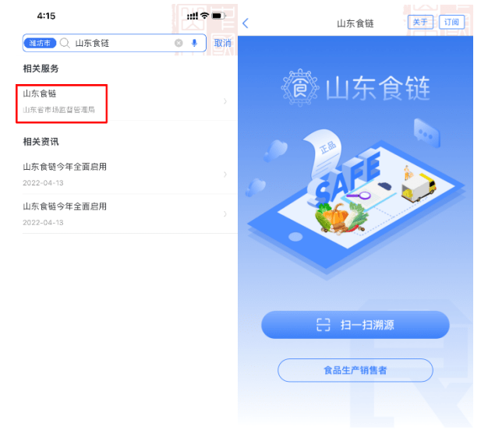Select 食品生产销售者 button

coord(355,370)
